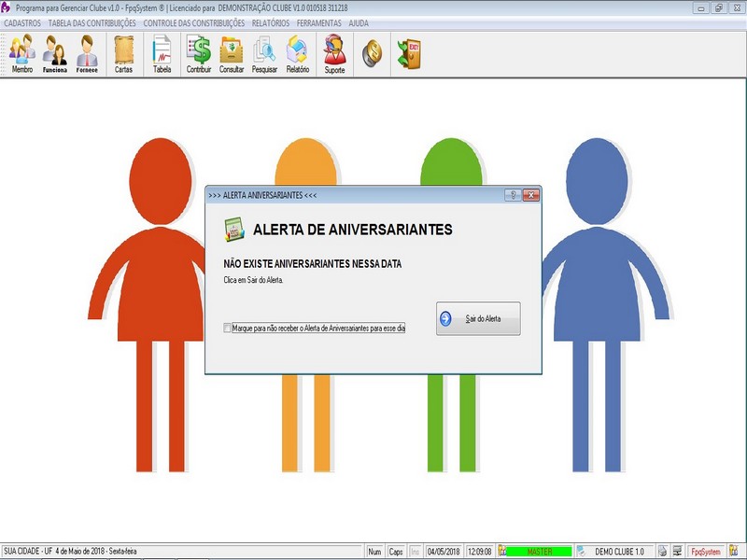Image resolution: width=747 pixels, height=560 pixels.
Task: Open the Relatório printer icon
Action: tap(298, 54)
